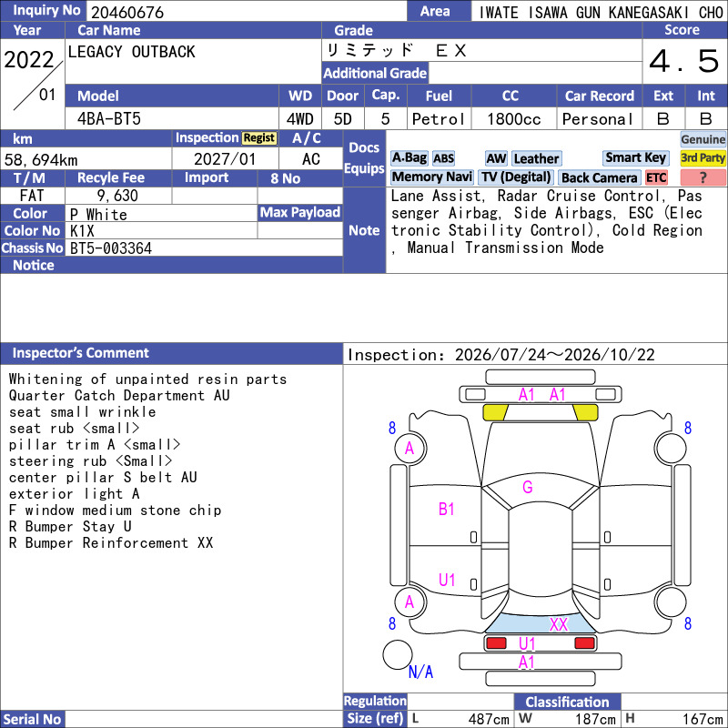Screen dimensions: 728x728
Task: Click the yellow 3rd Party badge
Action: tap(703, 157)
